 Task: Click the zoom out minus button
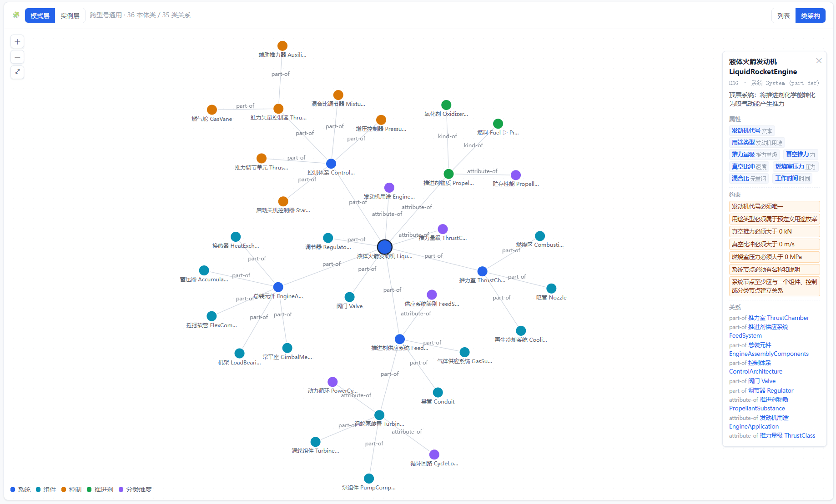tap(17, 57)
